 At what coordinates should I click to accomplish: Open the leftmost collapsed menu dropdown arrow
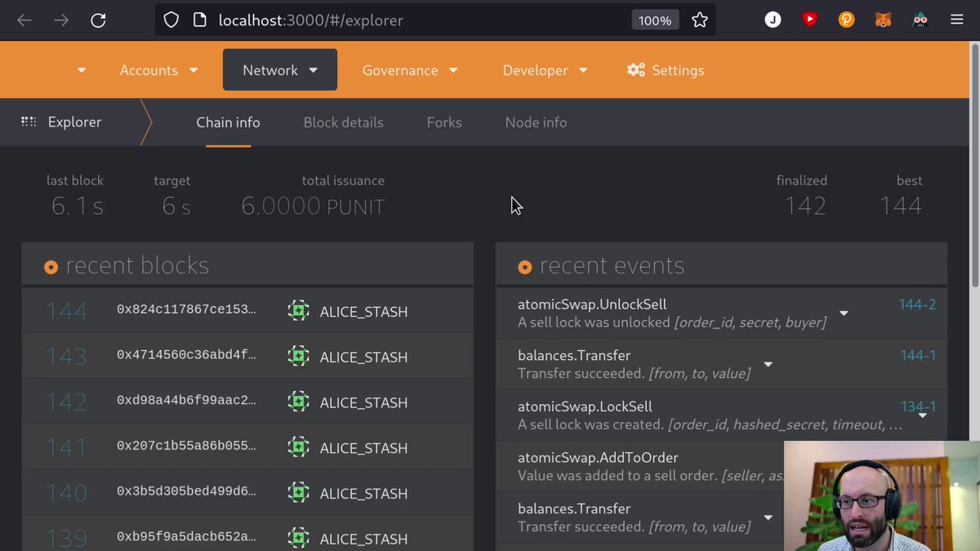82,70
